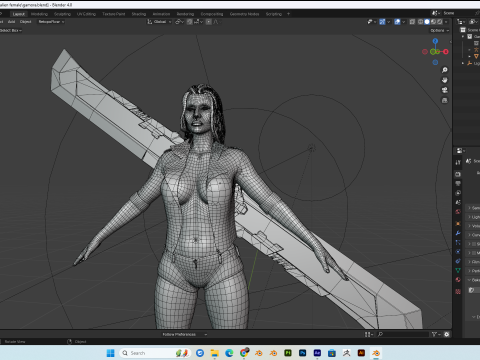The height and width of the screenshot is (360, 480).
Task: Open the Output properties tab
Action: 458,183
